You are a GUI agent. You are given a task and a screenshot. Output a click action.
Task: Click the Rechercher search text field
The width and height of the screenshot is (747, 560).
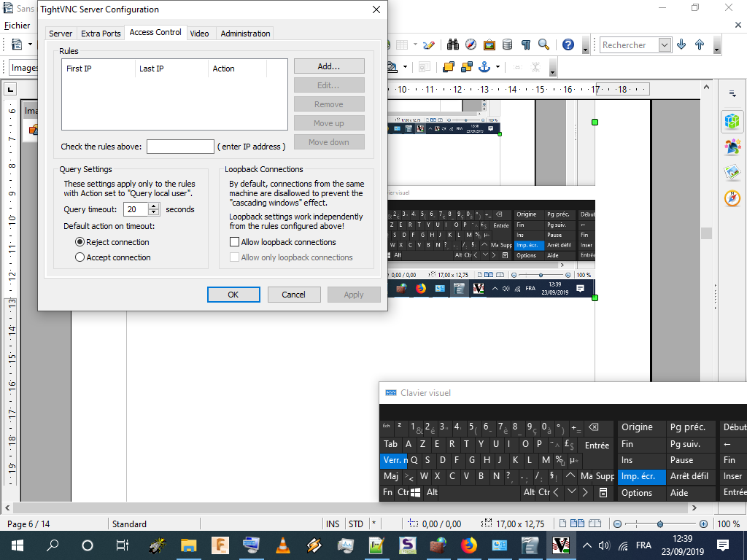[x=630, y=44]
